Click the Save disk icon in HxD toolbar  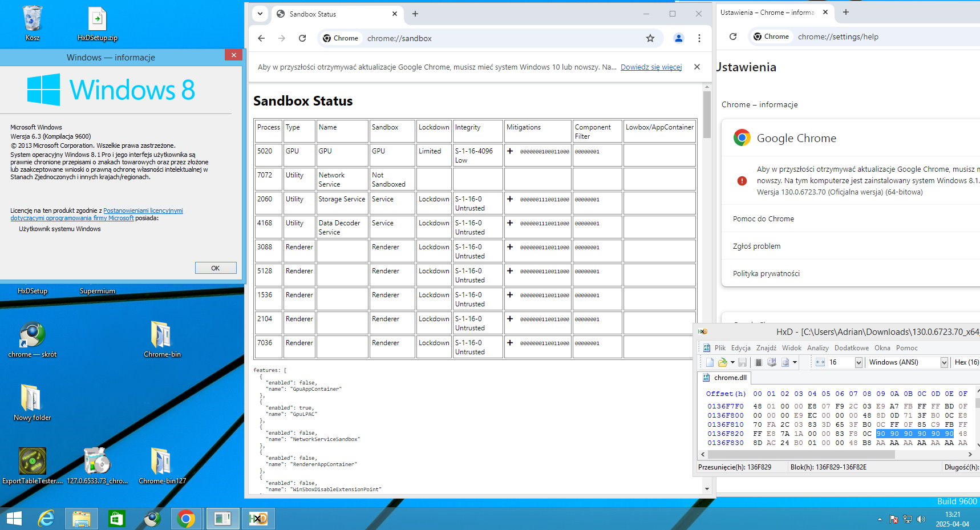tap(742, 362)
